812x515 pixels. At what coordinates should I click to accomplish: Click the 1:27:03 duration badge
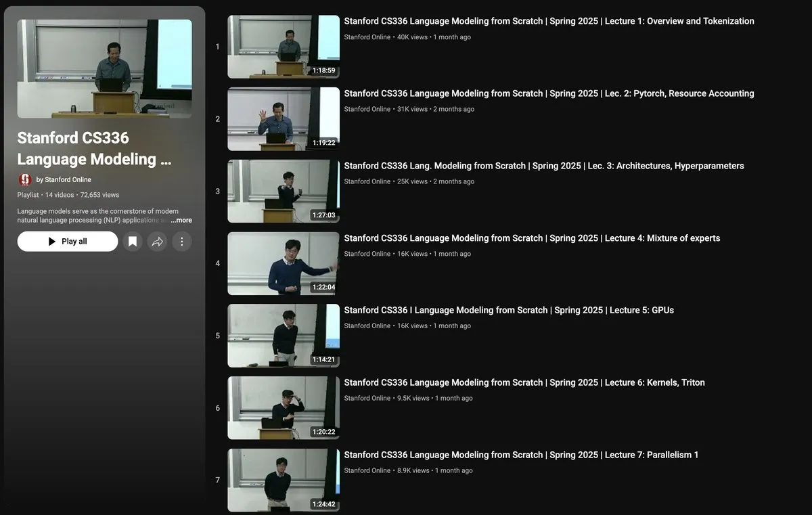(324, 215)
